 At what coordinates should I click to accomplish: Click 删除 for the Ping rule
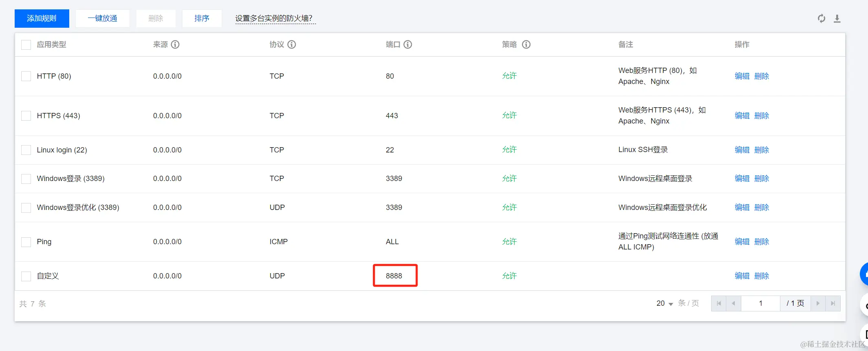tap(762, 242)
